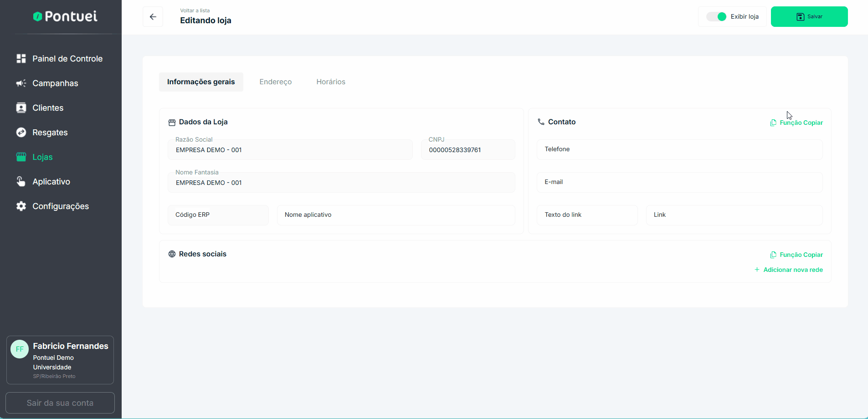868x419 pixels.
Task: Select the Lojas storefront icon
Action: [21, 157]
